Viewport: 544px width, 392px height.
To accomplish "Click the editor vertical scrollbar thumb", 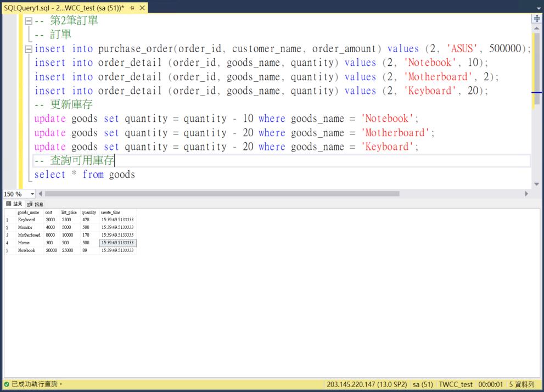I will (x=537, y=69).
